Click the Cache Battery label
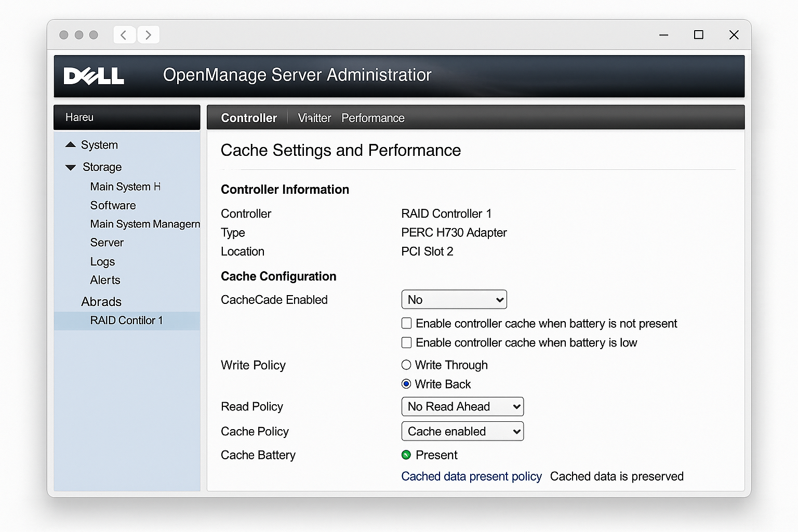 click(x=258, y=455)
